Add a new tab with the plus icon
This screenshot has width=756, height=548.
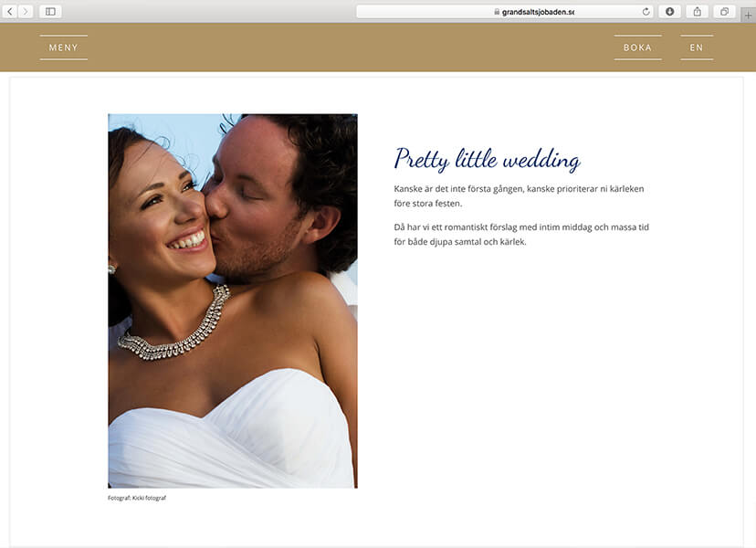(748, 15)
